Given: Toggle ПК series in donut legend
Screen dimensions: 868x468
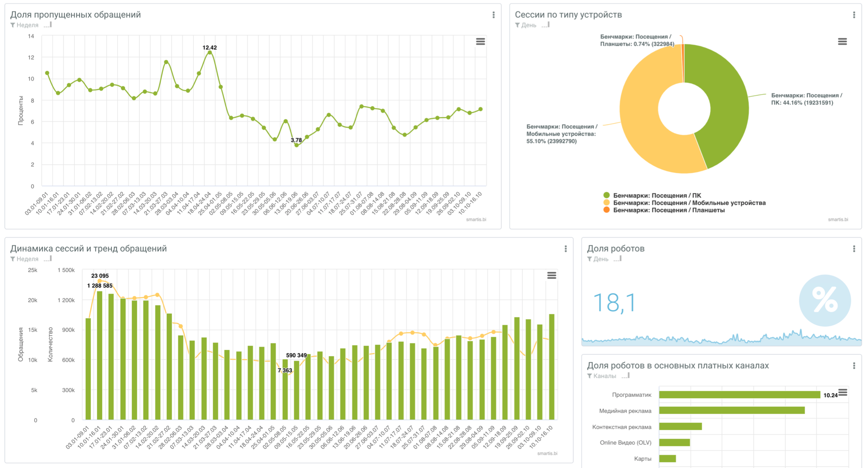Looking at the screenshot, I should [x=657, y=196].
